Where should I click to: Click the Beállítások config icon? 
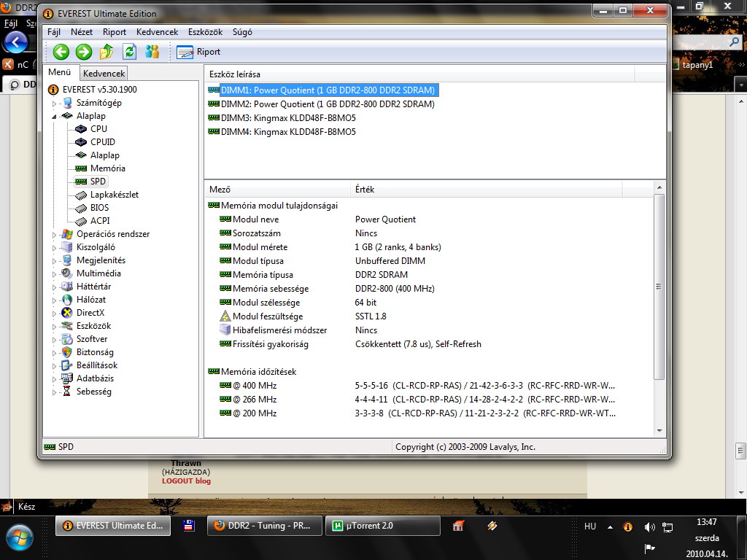(67, 365)
